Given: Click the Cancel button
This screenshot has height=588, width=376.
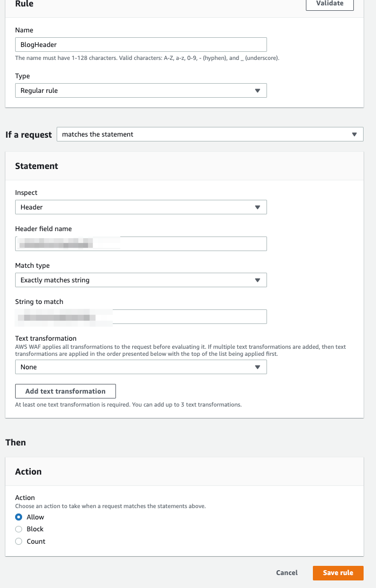Looking at the screenshot, I should click(287, 573).
